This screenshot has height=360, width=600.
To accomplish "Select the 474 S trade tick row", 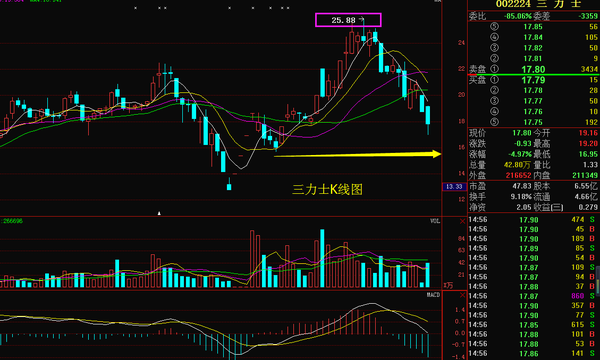I will coord(533,220).
